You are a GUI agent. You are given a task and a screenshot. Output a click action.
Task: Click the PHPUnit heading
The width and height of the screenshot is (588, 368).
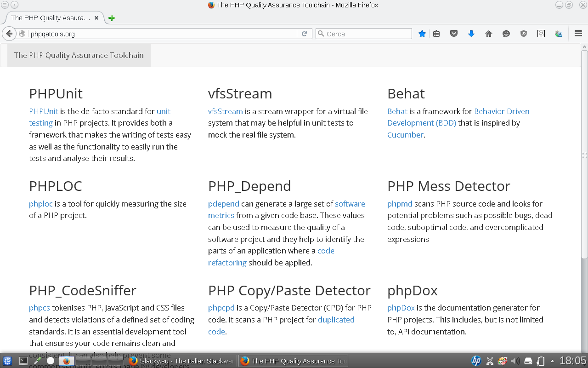56,93
